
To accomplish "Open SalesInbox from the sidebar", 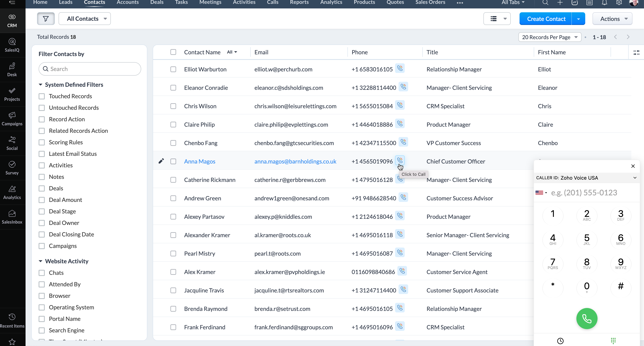I will (x=12, y=217).
